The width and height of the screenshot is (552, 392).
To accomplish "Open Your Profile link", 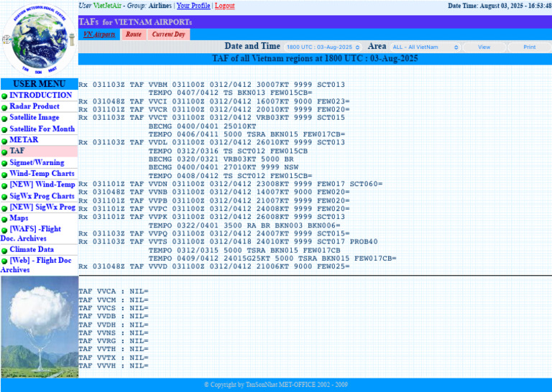I will [193, 6].
